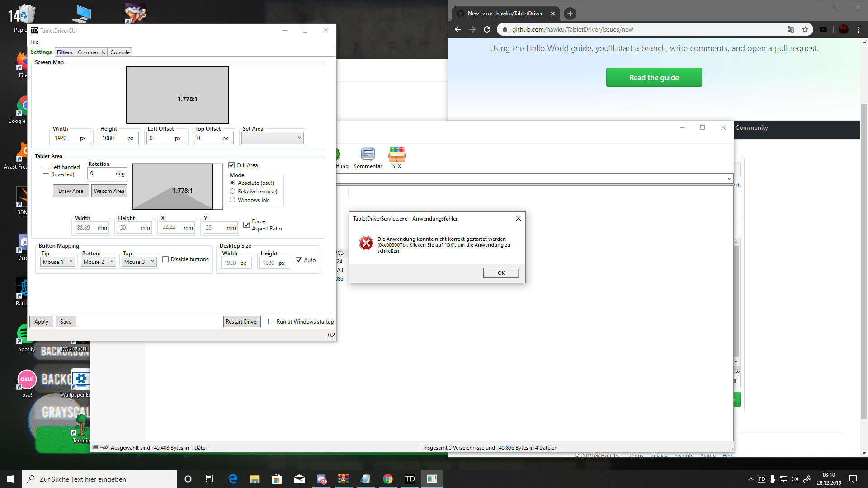Dismiss the TabletDriverService error with OK
This screenshot has height=488, width=868.
click(x=500, y=272)
